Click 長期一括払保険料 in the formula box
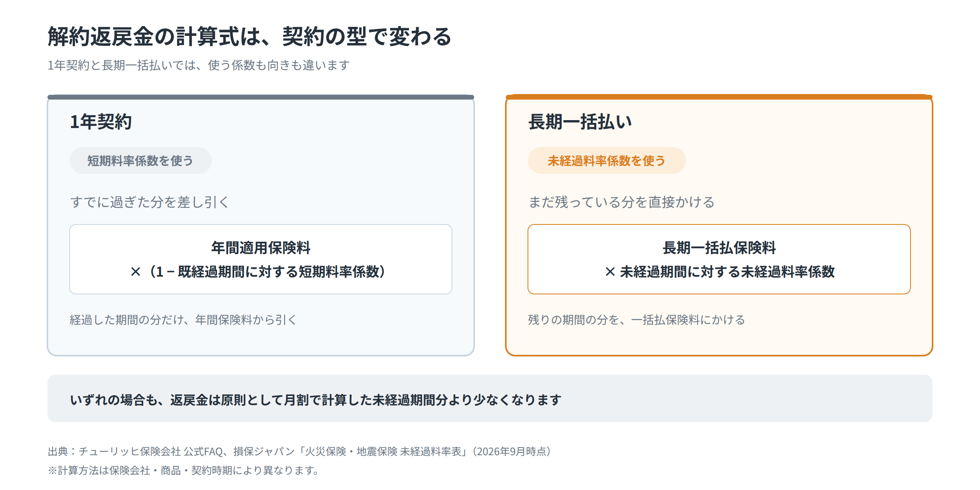 tap(719, 248)
